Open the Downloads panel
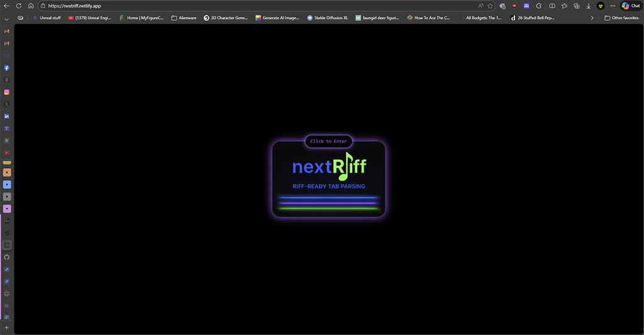 588,6
